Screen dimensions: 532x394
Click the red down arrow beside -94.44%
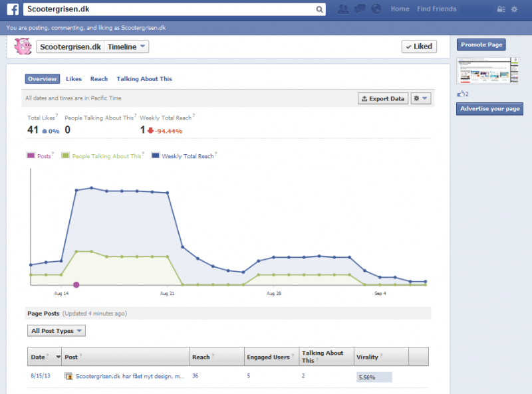pyautogui.click(x=150, y=130)
